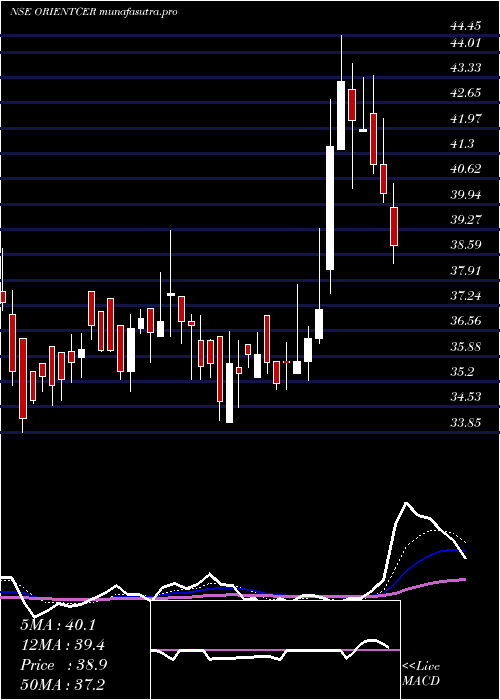Click the NSE ORIENTCER munafasutra.pro title text

[93, 12]
